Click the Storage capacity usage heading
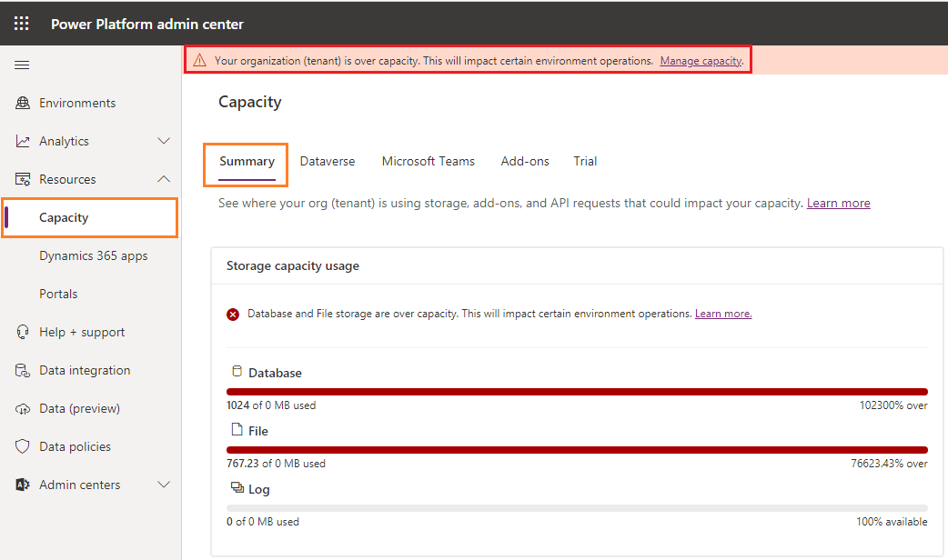Screen dimensions: 948x560 point(293,265)
